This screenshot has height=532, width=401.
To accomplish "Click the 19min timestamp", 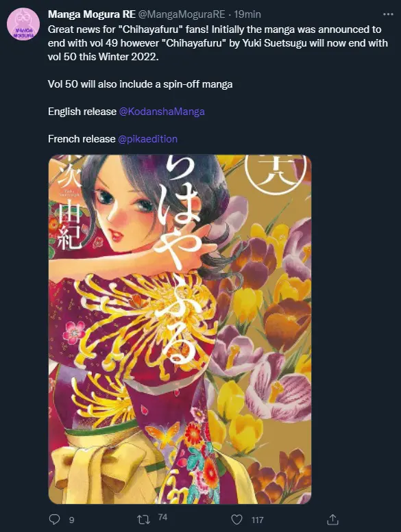I will coord(247,14).
